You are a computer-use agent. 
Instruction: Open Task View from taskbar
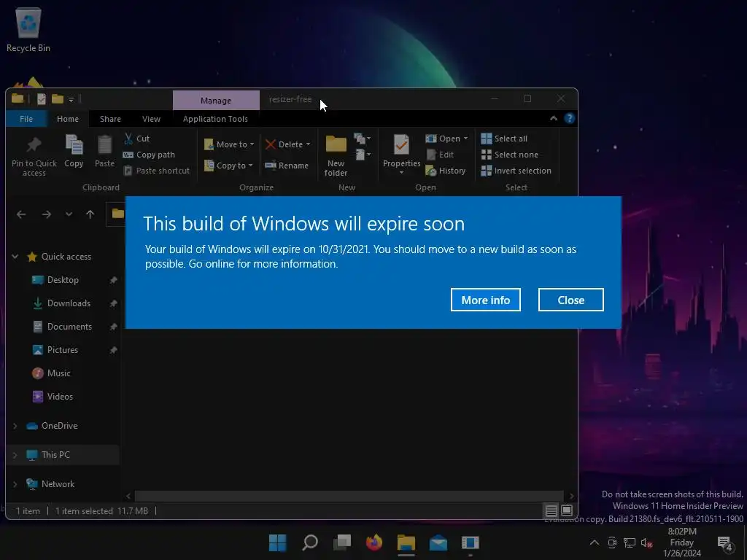(342, 542)
